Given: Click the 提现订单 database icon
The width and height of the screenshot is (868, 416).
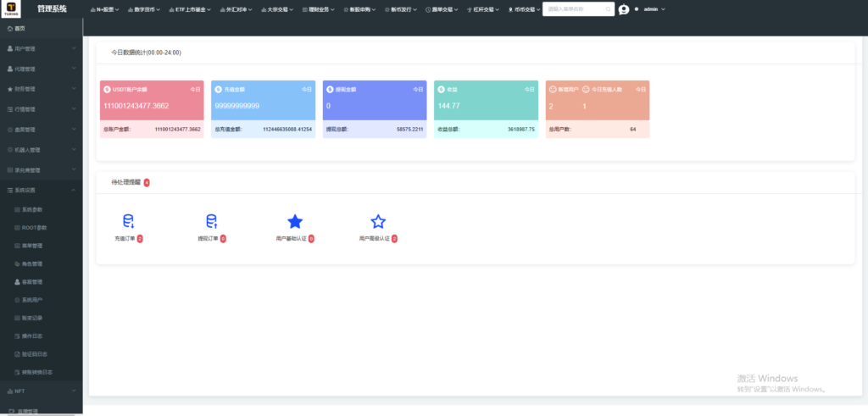Looking at the screenshot, I should [211, 221].
